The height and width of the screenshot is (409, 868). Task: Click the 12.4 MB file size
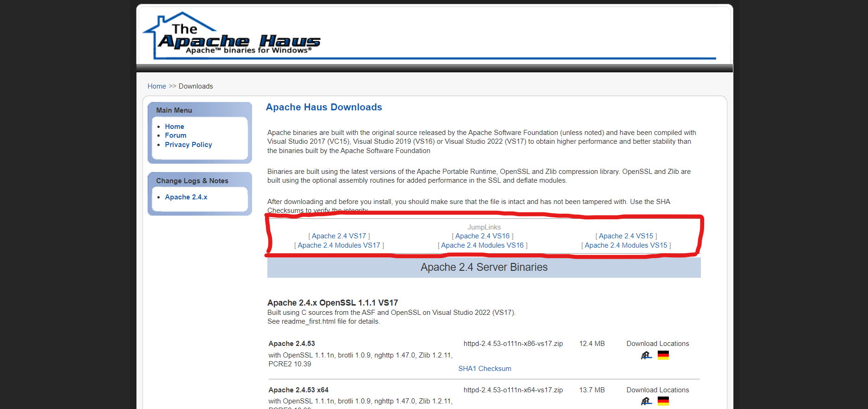click(592, 344)
